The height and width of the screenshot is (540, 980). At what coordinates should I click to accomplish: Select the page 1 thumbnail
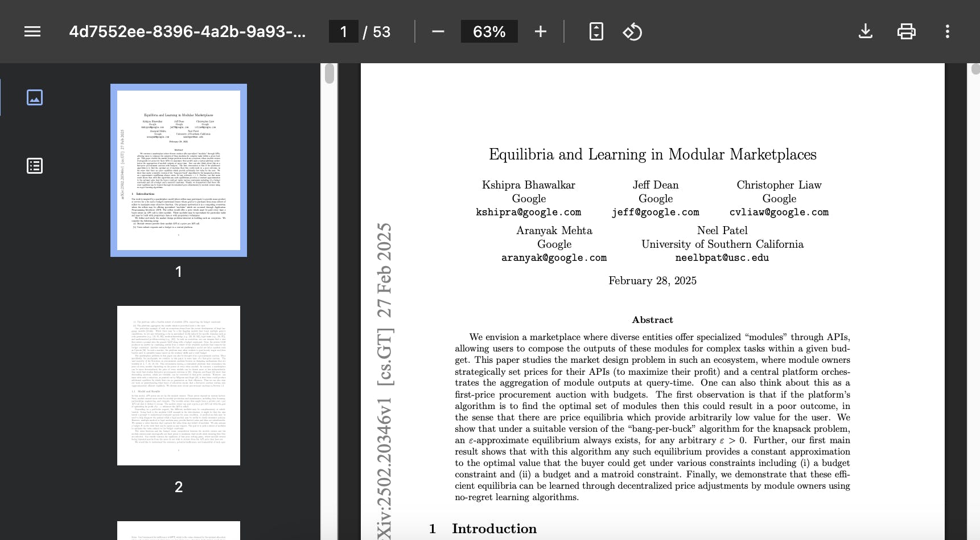(x=179, y=170)
